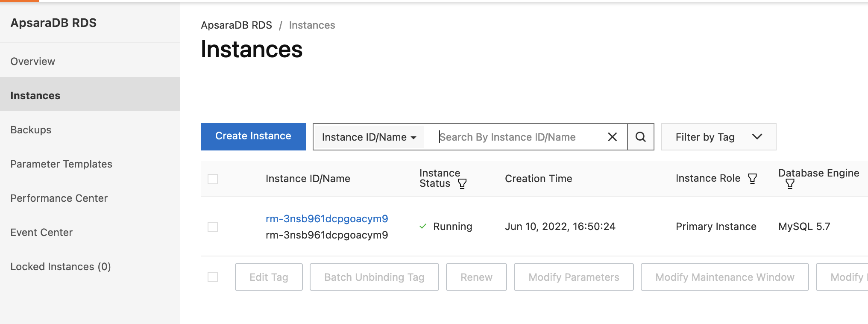Click the black rm-3nsb961dcpgoacym9 instance name text

pyautogui.click(x=327, y=235)
